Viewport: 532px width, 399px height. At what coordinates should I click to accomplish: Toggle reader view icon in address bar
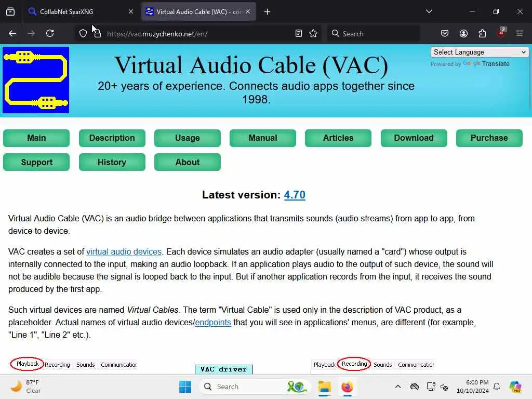click(x=299, y=33)
